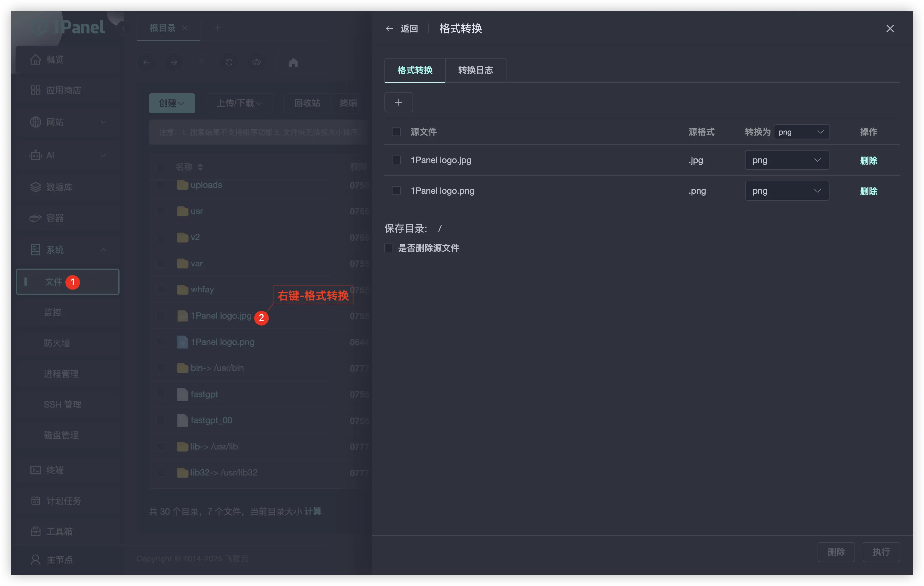This screenshot has width=924, height=586.
Task: Click the refresh icon in file toolbar
Action: tap(229, 62)
